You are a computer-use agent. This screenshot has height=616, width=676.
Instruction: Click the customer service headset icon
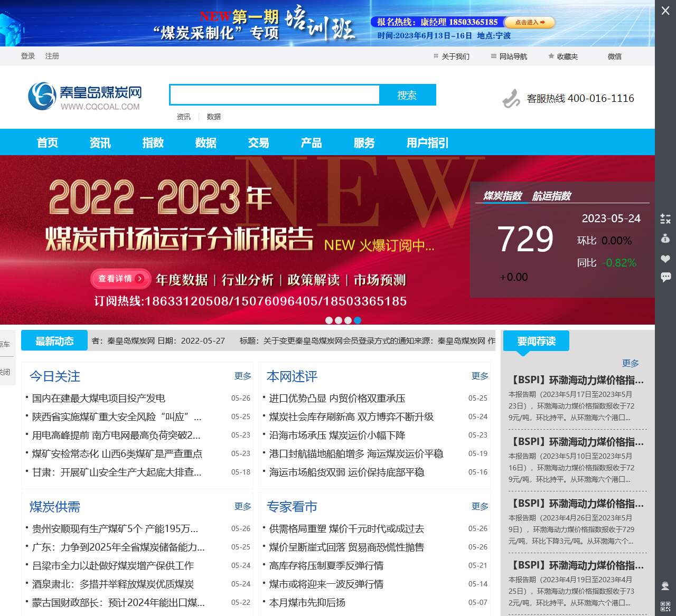pyautogui.click(x=665, y=586)
